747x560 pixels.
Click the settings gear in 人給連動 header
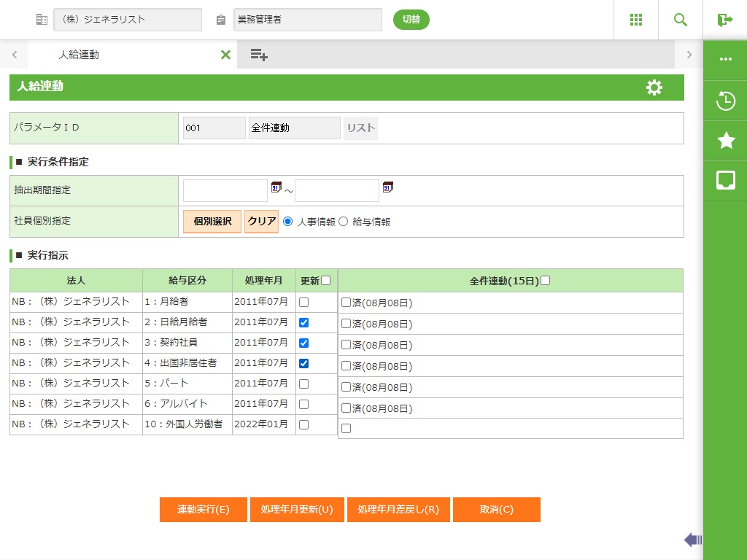point(654,87)
